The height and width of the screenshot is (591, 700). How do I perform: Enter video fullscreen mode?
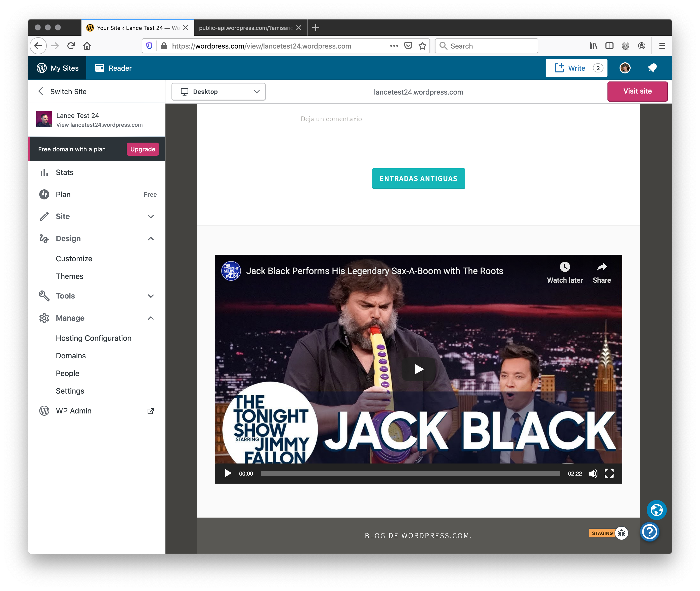[x=609, y=473]
